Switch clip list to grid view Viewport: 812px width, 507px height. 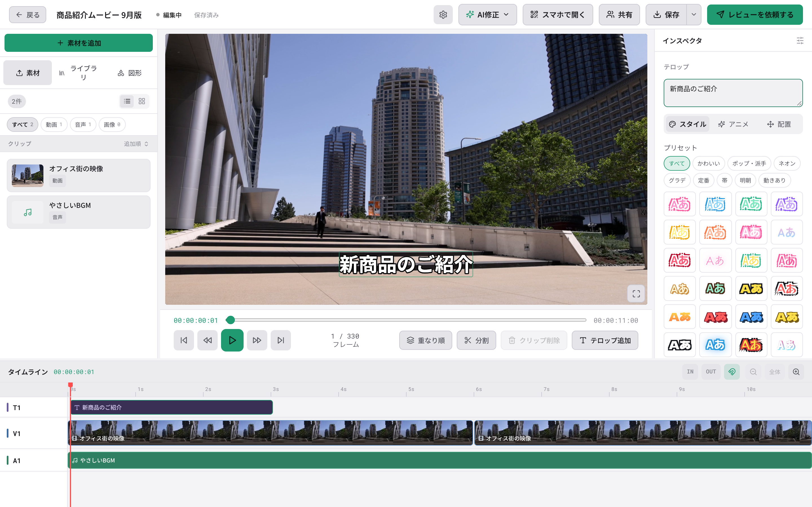coord(142,101)
